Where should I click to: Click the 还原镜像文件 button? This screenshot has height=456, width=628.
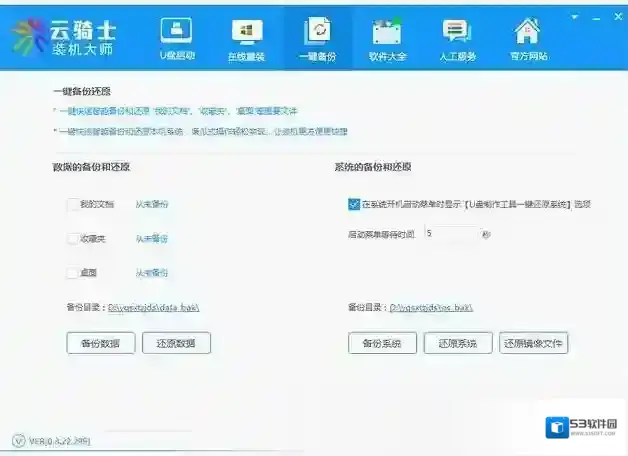click(x=533, y=343)
